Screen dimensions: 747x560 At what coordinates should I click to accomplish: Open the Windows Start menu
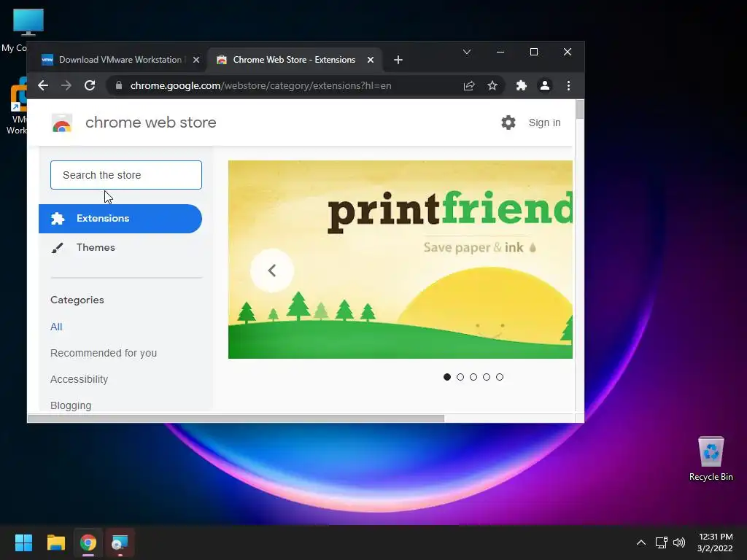(x=23, y=542)
